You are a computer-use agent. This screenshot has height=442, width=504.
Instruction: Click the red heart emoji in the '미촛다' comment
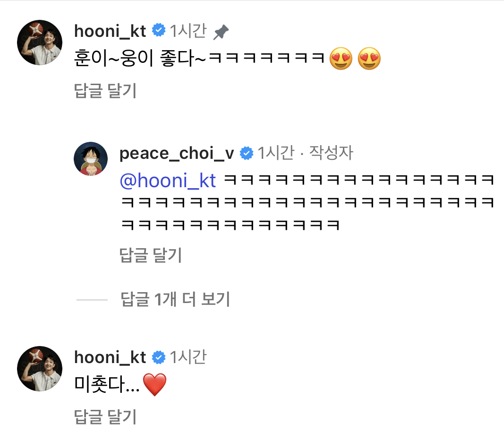(x=154, y=384)
